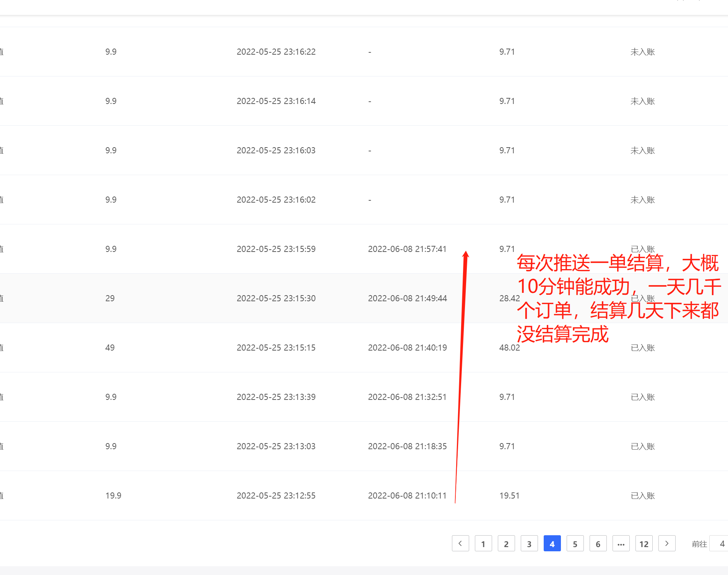The width and height of the screenshot is (728, 575).
Task: Go to the previous page arrow
Action: coord(460,543)
